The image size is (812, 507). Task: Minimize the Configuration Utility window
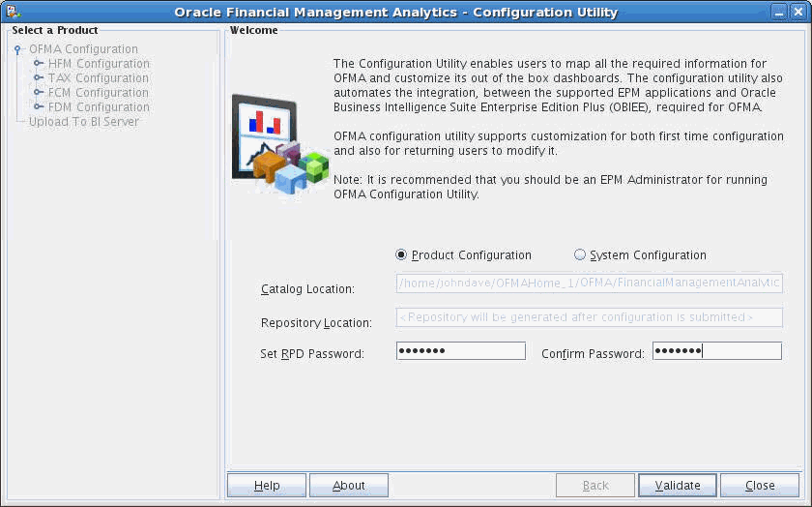[x=778, y=12]
